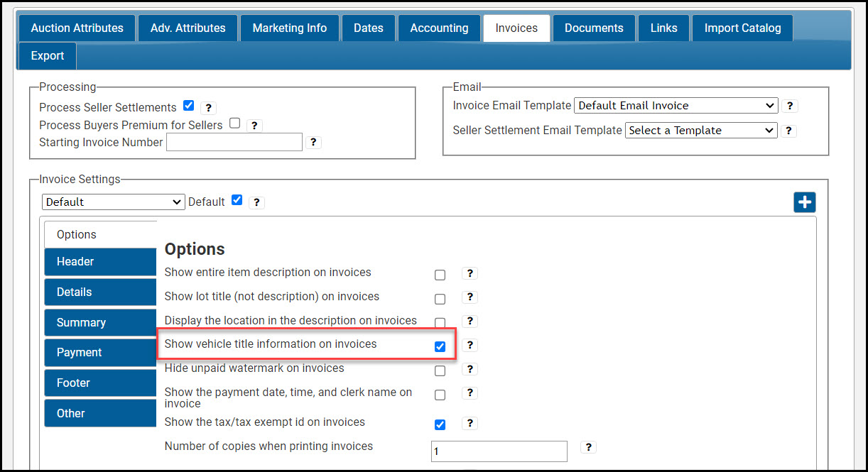The width and height of the screenshot is (868, 472).
Task: Click the Starting Invoice Number field
Action: click(x=234, y=142)
